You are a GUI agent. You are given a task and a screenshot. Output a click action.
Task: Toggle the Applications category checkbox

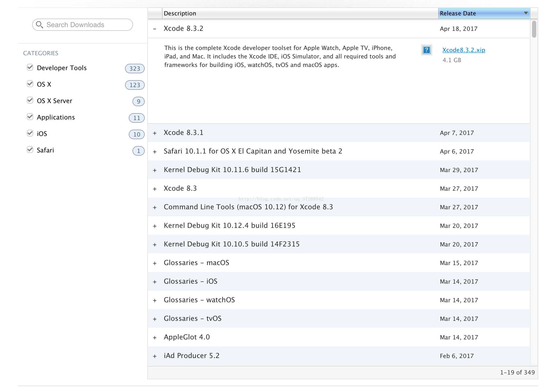pos(30,117)
